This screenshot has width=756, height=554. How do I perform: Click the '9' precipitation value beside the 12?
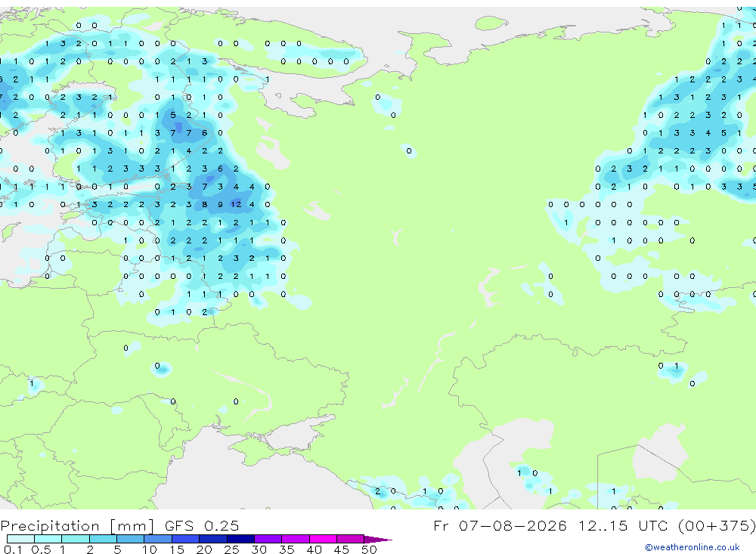[x=220, y=204]
